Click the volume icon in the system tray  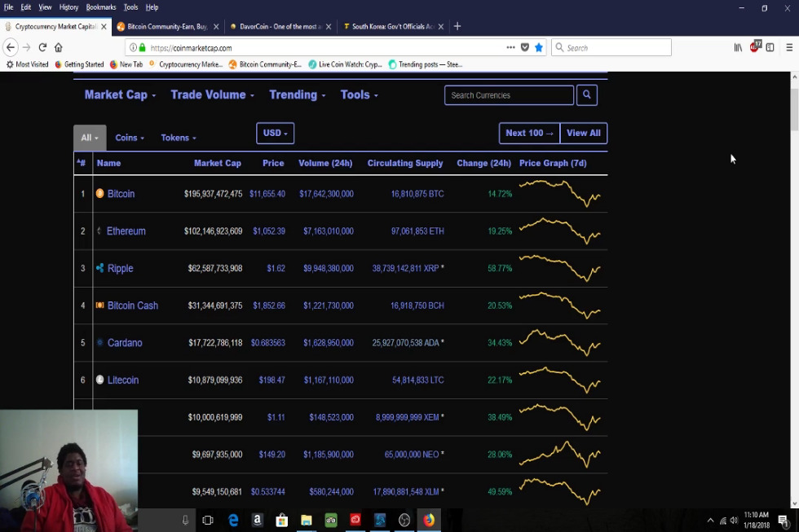click(x=734, y=520)
